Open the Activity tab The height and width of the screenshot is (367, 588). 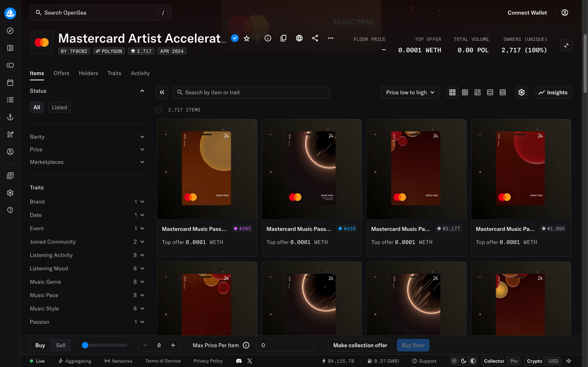click(140, 73)
